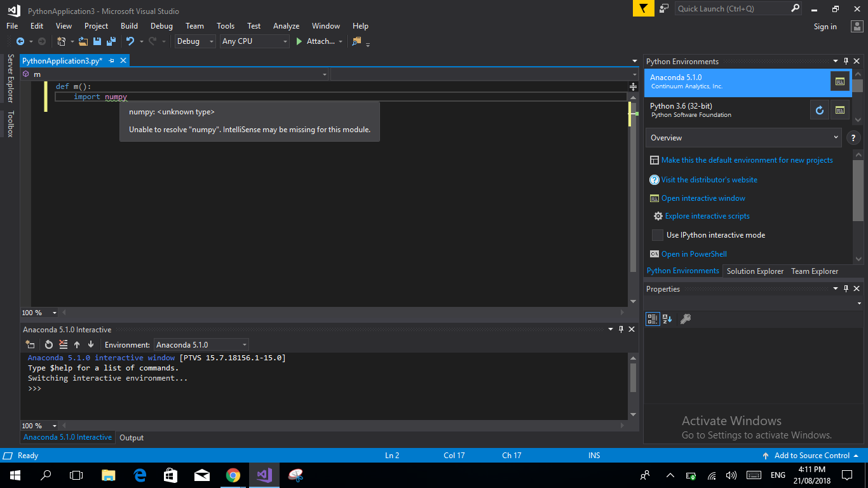Enable Use IPython interactive mode
Image resolution: width=868 pixels, height=488 pixels.
pyautogui.click(x=657, y=234)
